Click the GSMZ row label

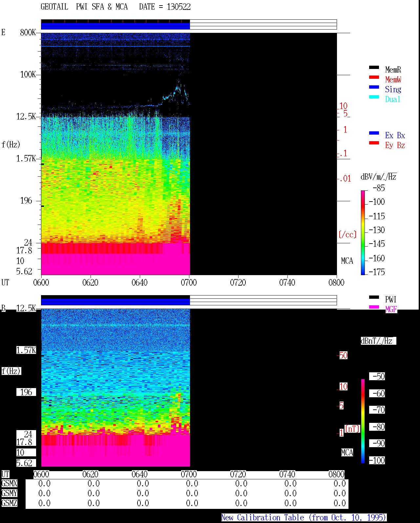pyautogui.click(x=9, y=503)
